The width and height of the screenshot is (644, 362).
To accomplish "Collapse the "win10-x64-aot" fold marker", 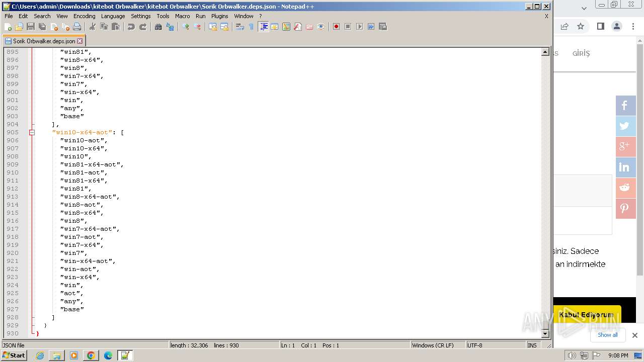I will pyautogui.click(x=32, y=132).
